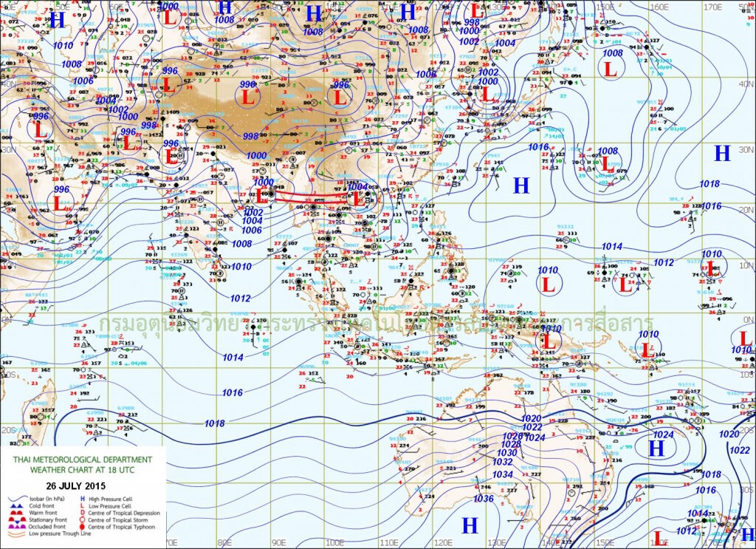Viewport: 756px width, 549px height.
Task: Click the L circled near Korea labeled 1000
Action: (x=488, y=94)
